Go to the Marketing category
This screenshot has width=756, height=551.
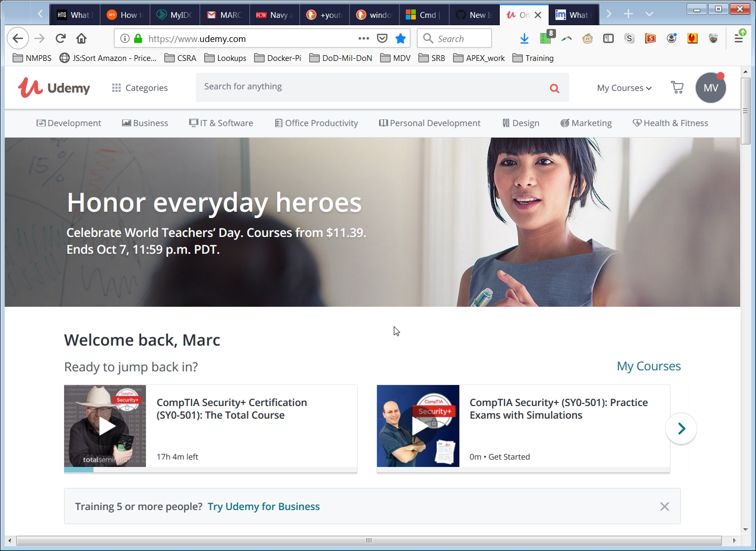click(x=586, y=123)
